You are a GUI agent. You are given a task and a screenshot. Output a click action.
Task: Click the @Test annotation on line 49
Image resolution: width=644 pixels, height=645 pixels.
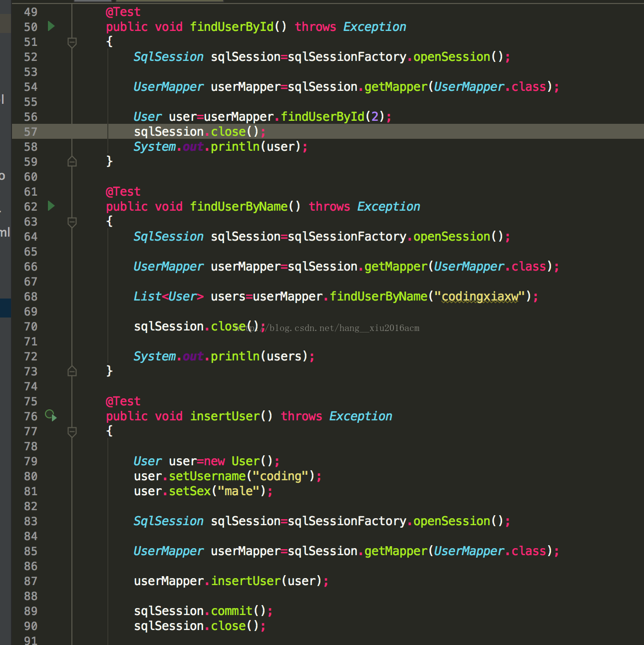pos(123,12)
